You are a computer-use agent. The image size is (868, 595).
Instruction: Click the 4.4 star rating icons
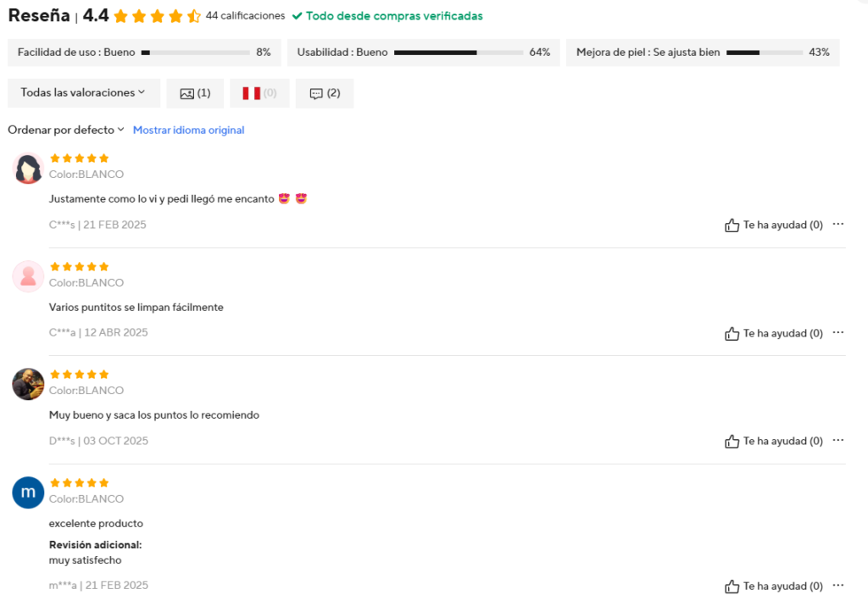[x=157, y=16]
